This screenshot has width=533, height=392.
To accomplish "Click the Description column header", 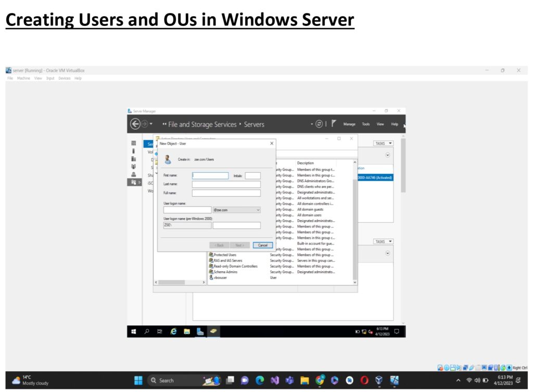I will coord(305,163).
